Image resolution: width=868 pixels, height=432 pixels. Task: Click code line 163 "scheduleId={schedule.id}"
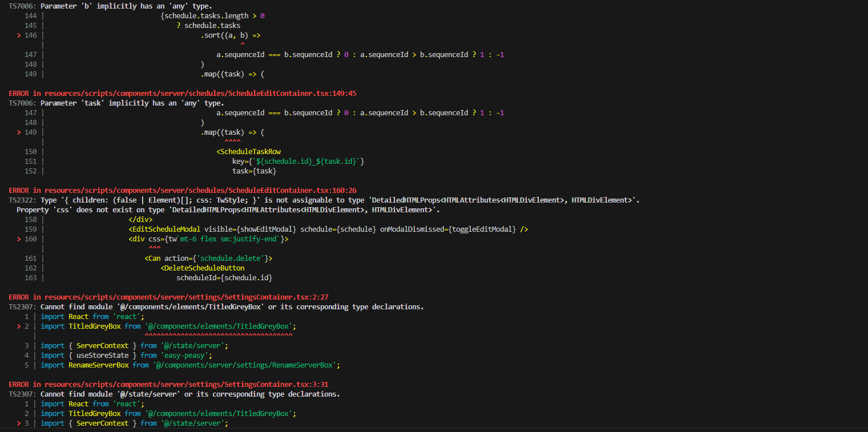[224, 278]
